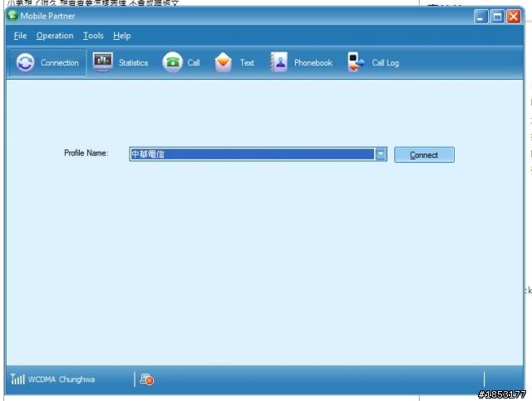This screenshot has width=532, height=401.
Task: Click the Call Log label in toolbar
Action: coord(386,63)
